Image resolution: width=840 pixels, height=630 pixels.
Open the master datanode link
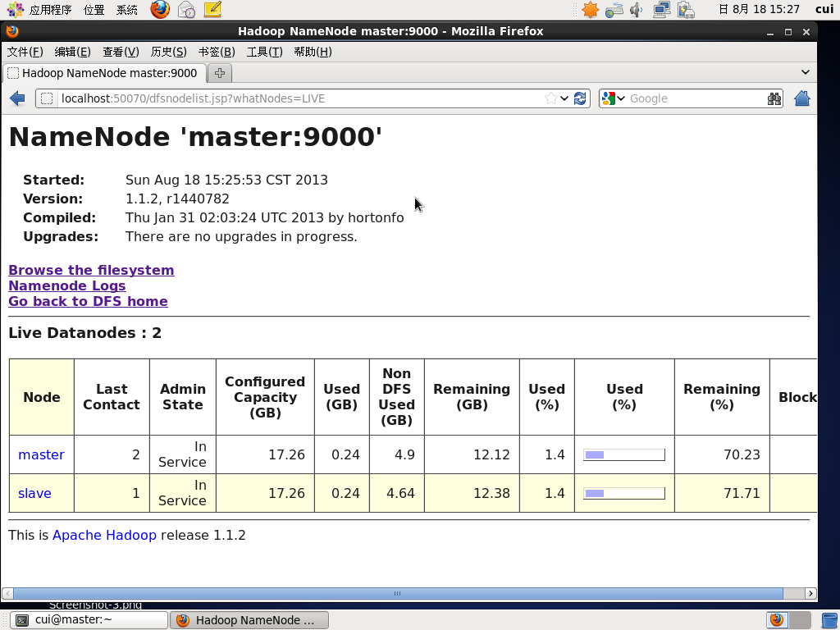click(41, 454)
